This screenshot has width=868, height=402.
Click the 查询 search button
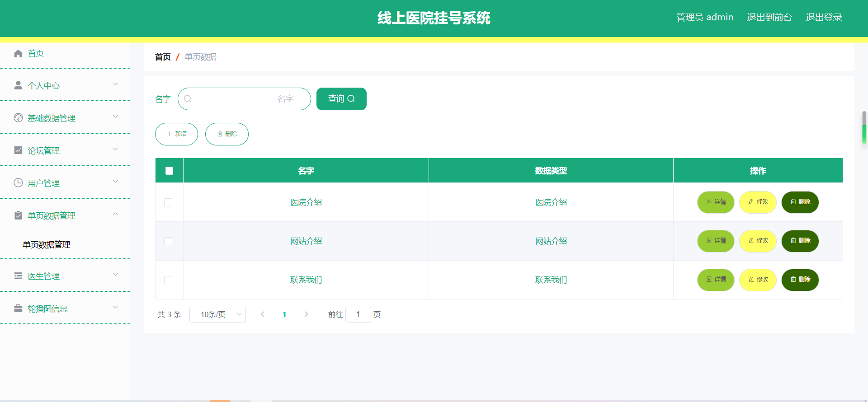pos(341,99)
